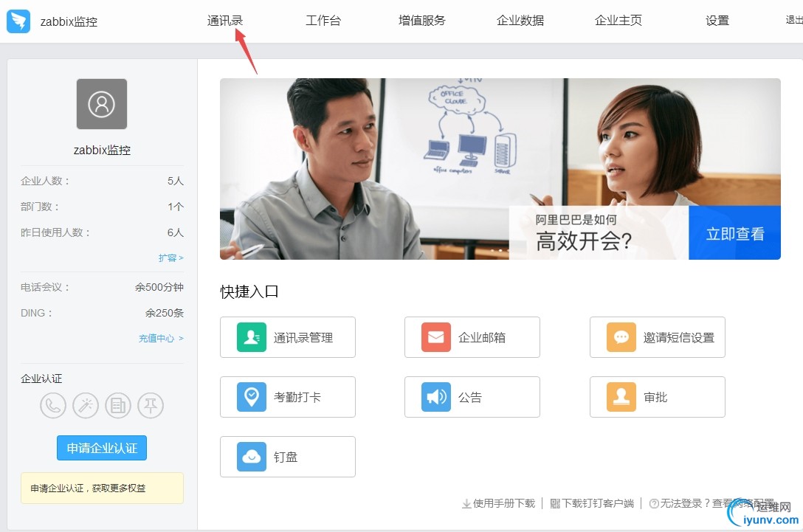
Task: Click the 高效开会? banner headline
Action: pyautogui.click(x=584, y=241)
